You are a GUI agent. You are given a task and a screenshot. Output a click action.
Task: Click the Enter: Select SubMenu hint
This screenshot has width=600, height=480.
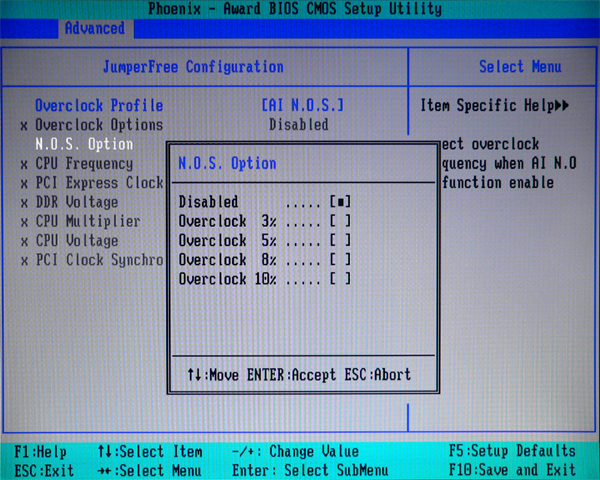[x=310, y=470]
